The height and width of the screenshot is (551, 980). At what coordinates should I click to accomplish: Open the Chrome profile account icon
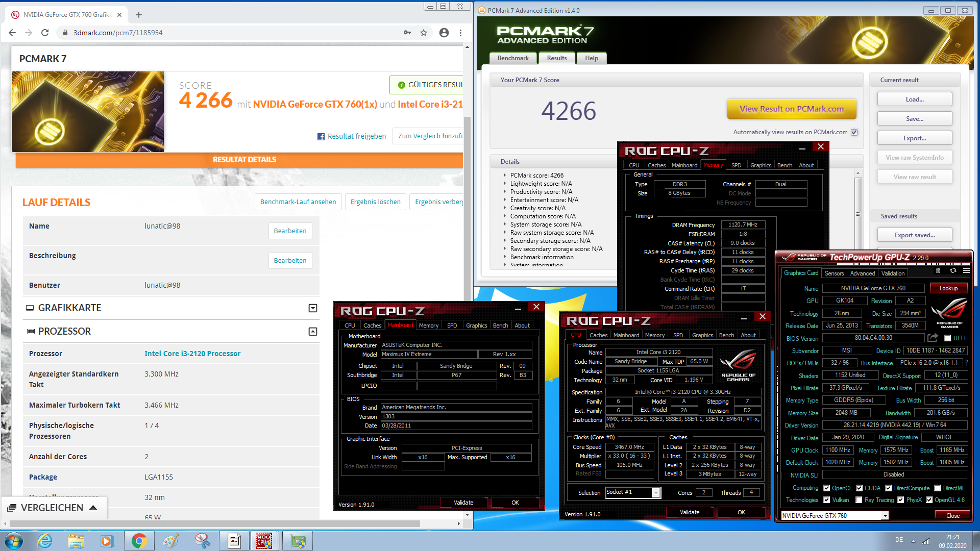[x=444, y=33]
